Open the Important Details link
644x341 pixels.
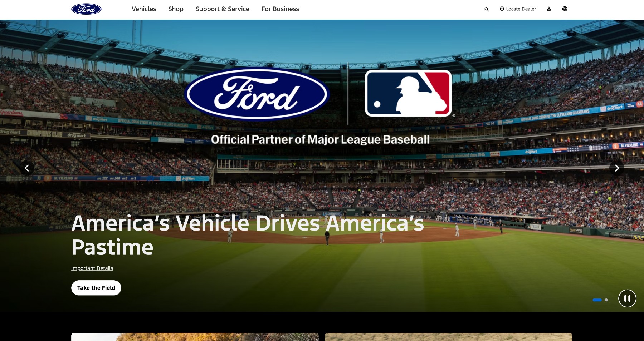[92, 268]
